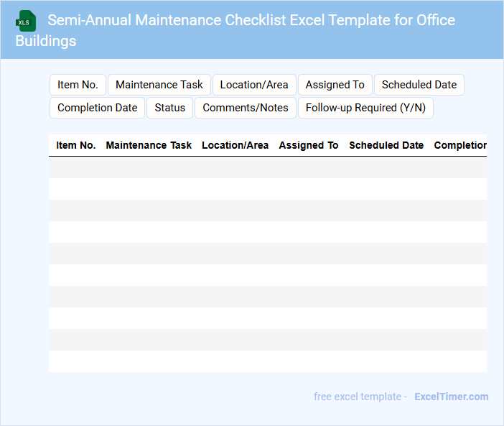Choose the Assigned To tag

coord(335,85)
